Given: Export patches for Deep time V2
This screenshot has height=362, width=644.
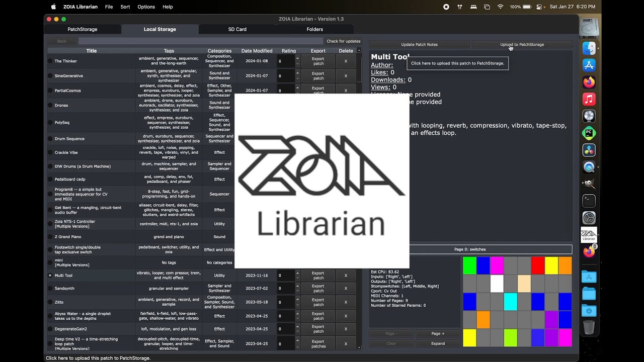Looking at the screenshot, I should 318,344.
